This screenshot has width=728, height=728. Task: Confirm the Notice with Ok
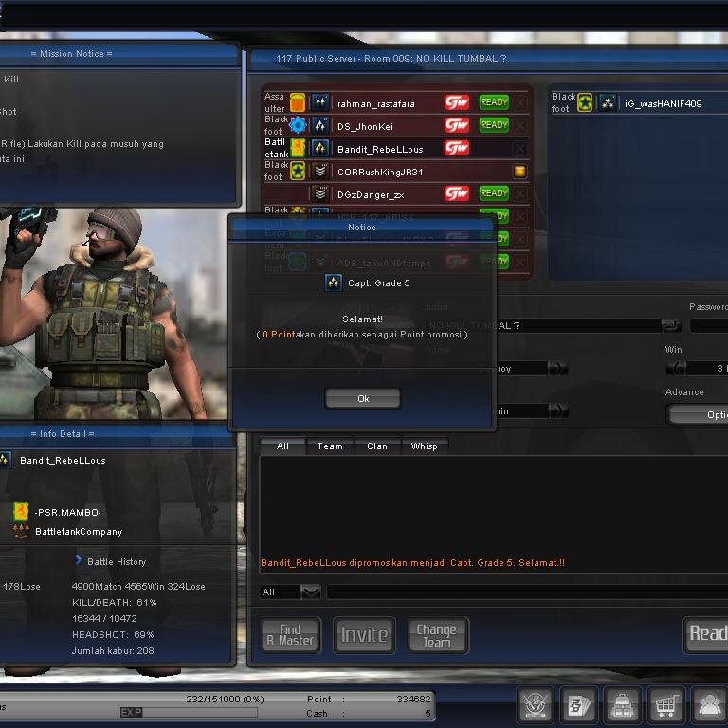click(x=363, y=398)
